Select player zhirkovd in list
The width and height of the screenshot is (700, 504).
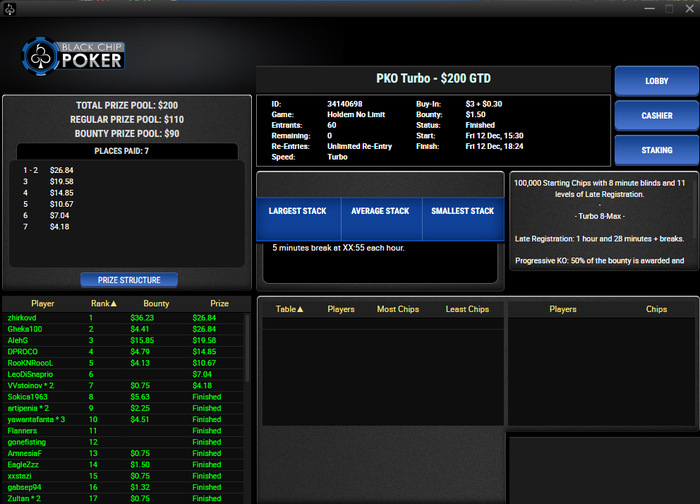click(x=124, y=318)
